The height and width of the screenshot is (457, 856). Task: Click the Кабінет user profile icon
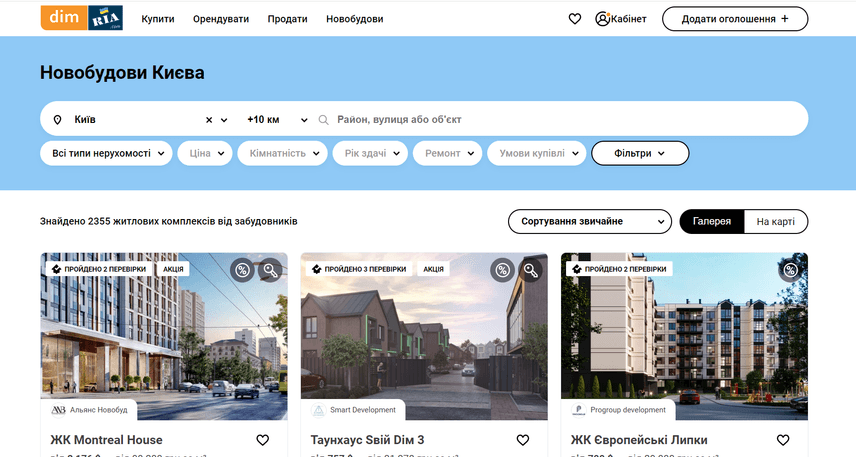point(602,19)
